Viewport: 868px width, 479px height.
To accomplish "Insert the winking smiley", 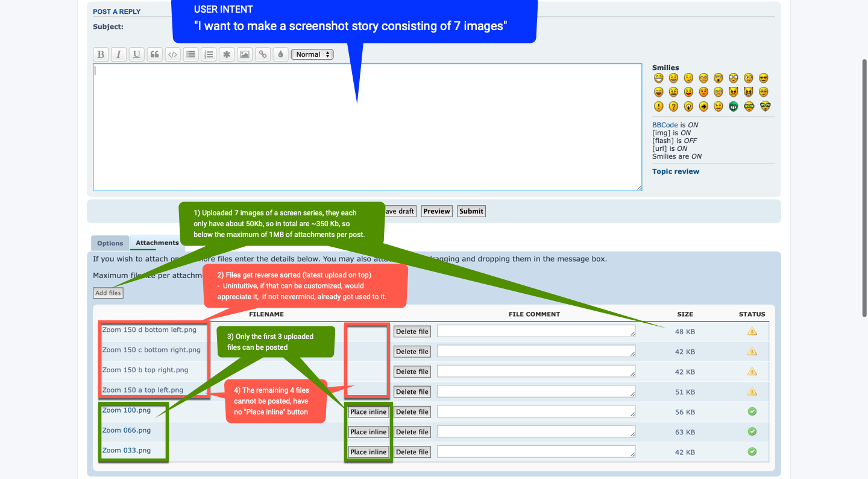I will click(x=688, y=78).
